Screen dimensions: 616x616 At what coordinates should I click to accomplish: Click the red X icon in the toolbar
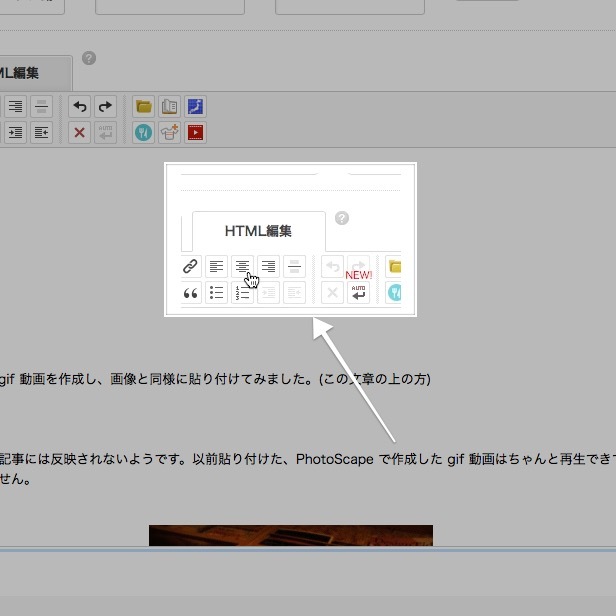(79, 132)
